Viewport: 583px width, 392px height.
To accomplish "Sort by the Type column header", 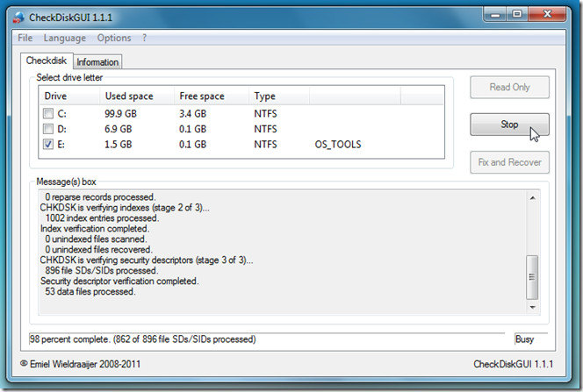I will click(x=279, y=96).
